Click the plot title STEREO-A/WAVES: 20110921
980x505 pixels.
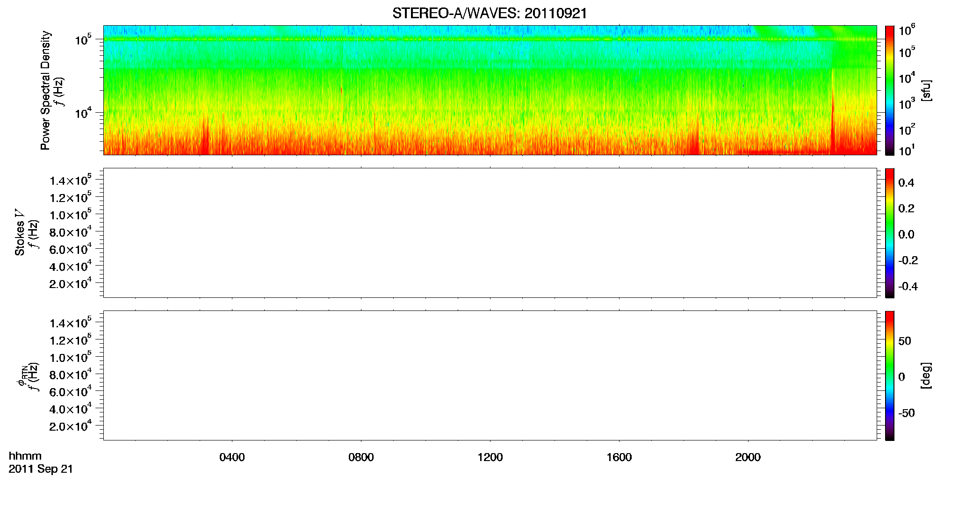(490, 14)
